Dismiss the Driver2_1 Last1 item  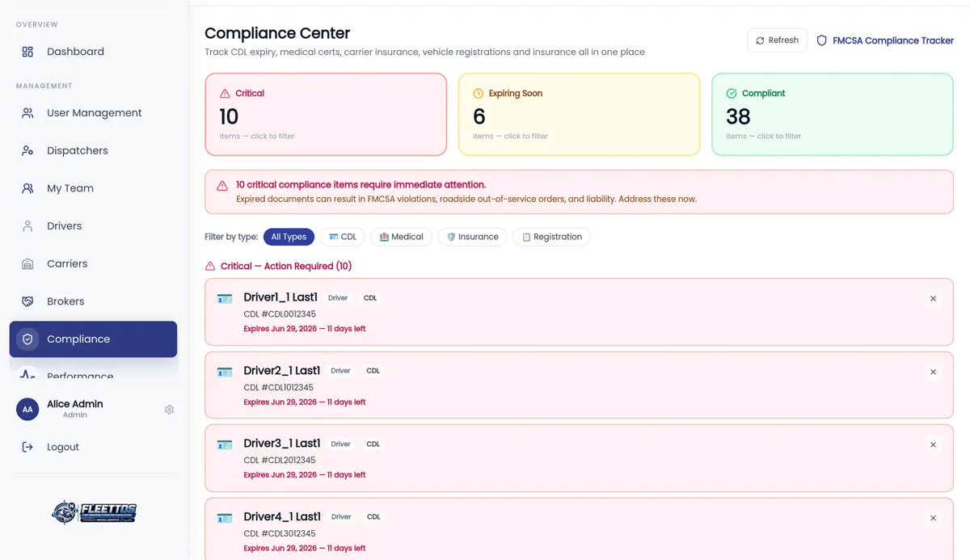click(933, 372)
